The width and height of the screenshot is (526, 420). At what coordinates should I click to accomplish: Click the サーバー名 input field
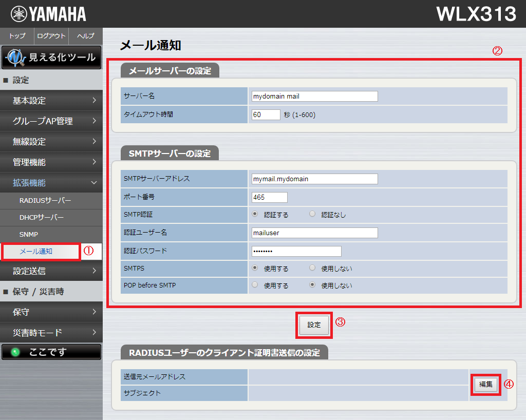coord(314,96)
